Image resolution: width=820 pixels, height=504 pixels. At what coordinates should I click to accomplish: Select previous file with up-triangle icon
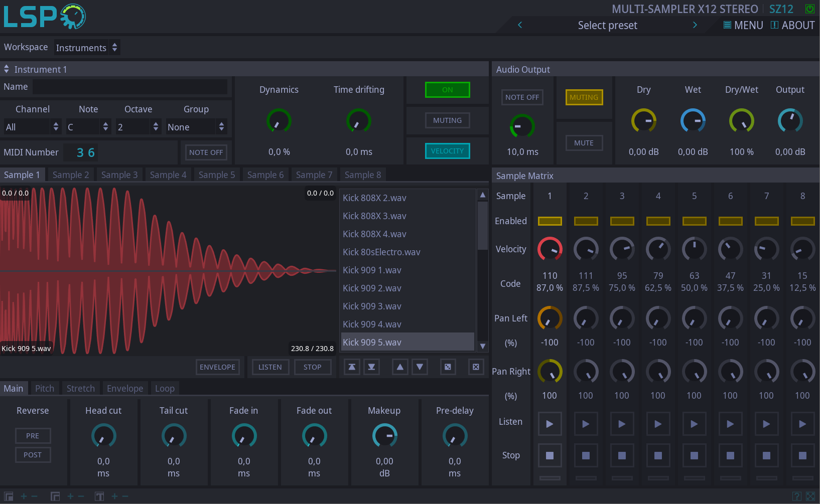[x=400, y=367]
